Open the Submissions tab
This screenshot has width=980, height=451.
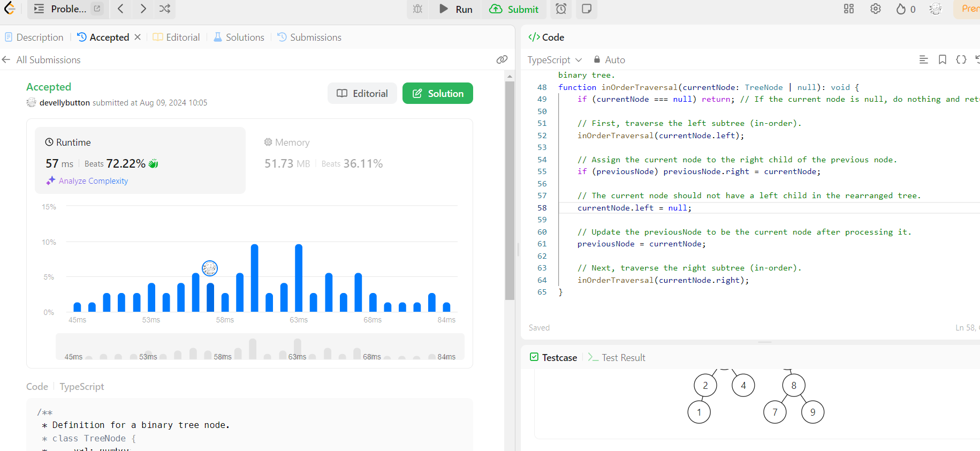click(x=309, y=37)
